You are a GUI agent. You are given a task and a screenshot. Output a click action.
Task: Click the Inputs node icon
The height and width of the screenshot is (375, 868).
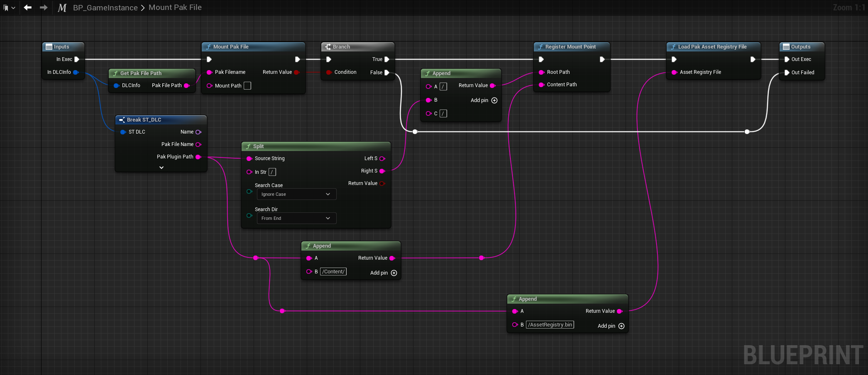pyautogui.click(x=49, y=47)
